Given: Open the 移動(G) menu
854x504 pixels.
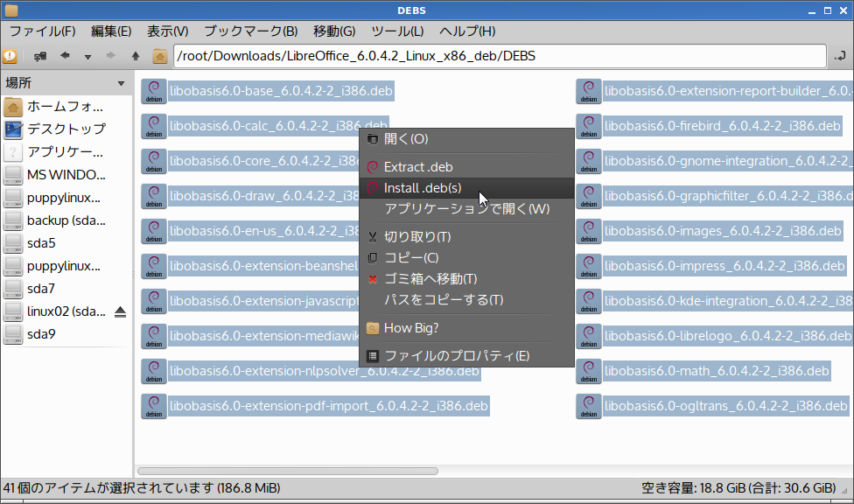Looking at the screenshot, I should 334,31.
